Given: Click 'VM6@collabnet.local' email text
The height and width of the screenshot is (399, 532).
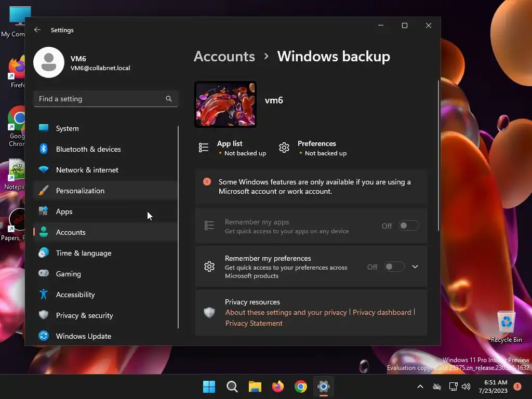Looking at the screenshot, I should click(100, 68).
